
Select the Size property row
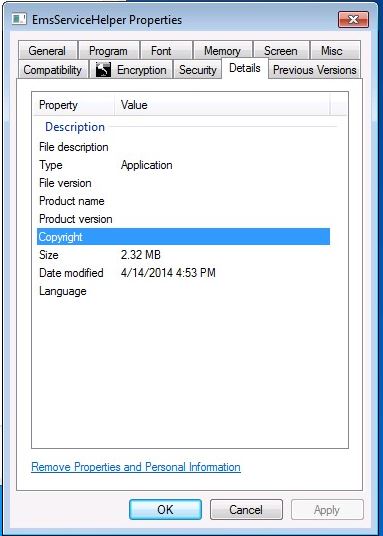(x=183, y=255)
